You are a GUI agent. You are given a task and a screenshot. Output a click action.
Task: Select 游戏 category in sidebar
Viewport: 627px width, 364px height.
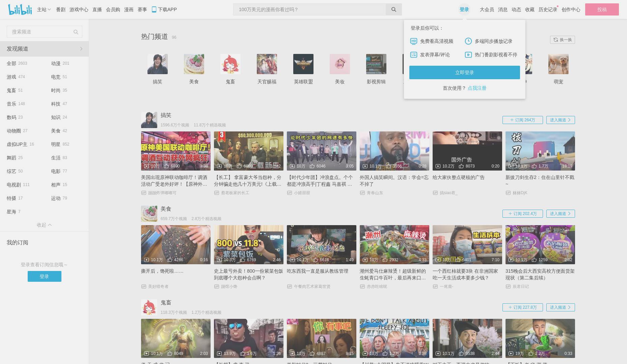(16, 77)
